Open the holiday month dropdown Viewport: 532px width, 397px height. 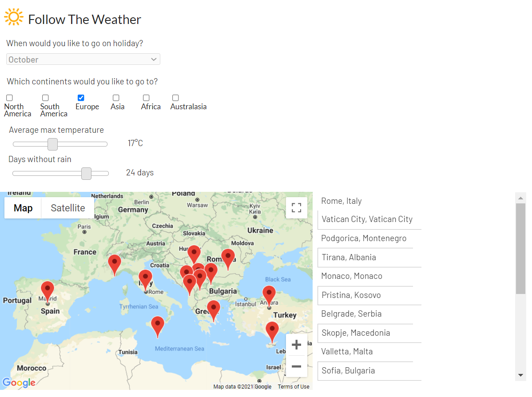pyautogui.click(x=83, y=60)
